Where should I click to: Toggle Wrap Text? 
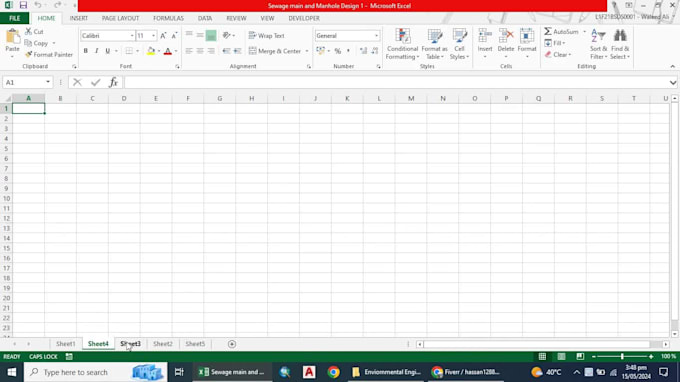pos(267,36)
